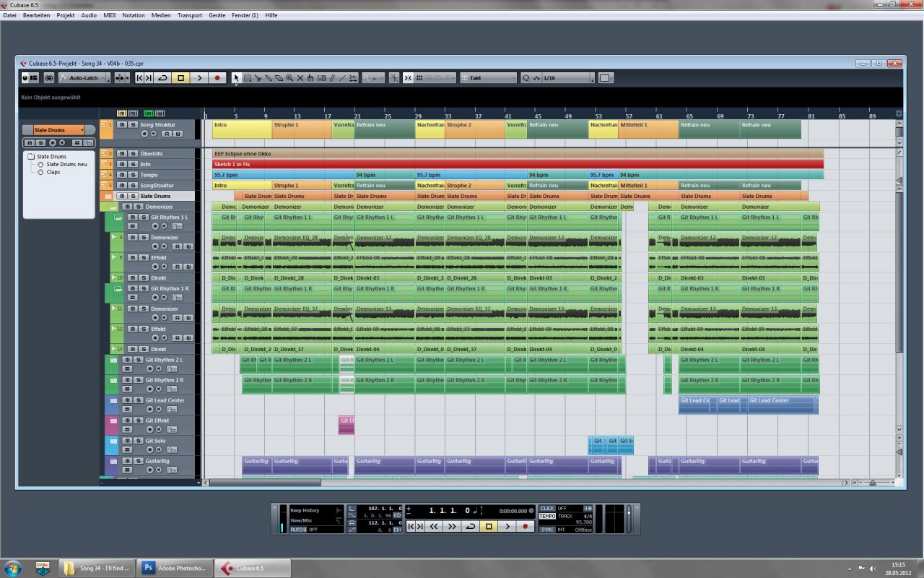Image resolution: width=924 pixels, height=578 pixels.
Task: Select the Glue tool
Action: pos(268,78)
